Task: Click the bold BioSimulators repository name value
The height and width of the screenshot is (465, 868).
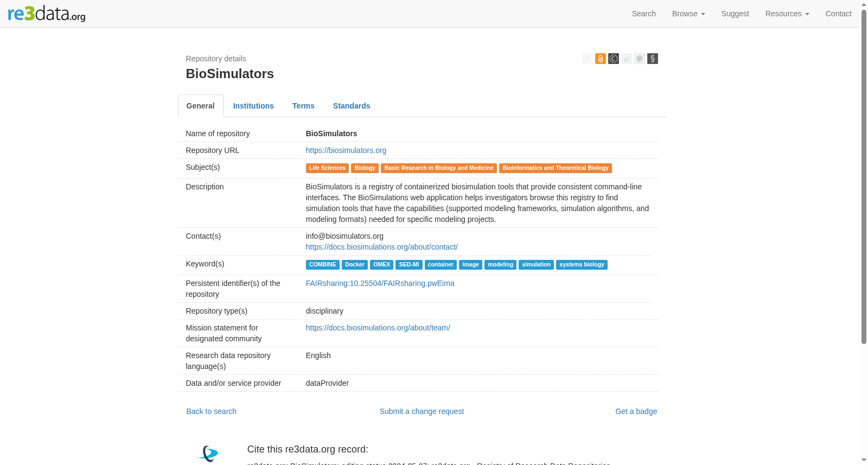Action: pos(331,133)
